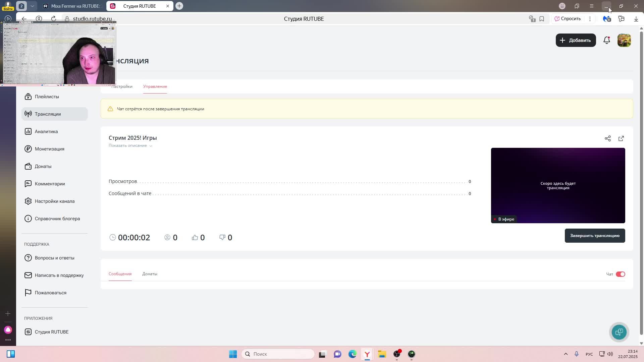644x362 pixels.
Task: Open the stream in a new window icon
Action: (621, 138)
